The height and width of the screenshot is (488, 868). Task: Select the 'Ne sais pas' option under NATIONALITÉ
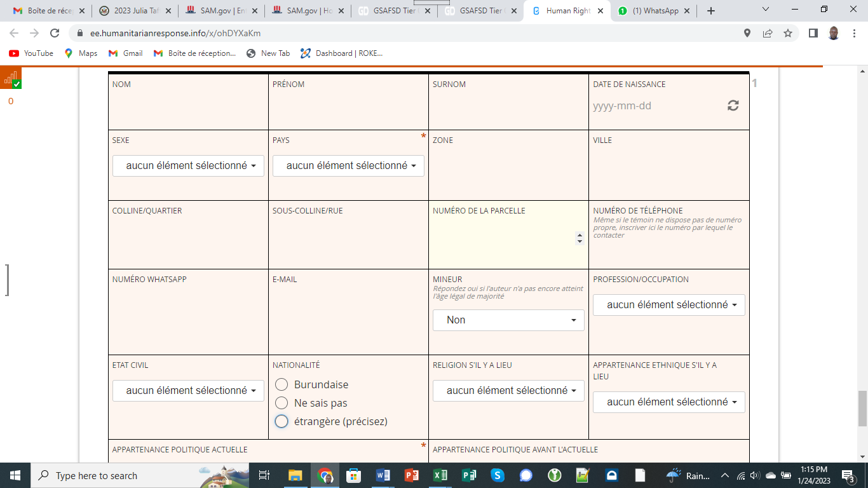click(x=281, y=403)
